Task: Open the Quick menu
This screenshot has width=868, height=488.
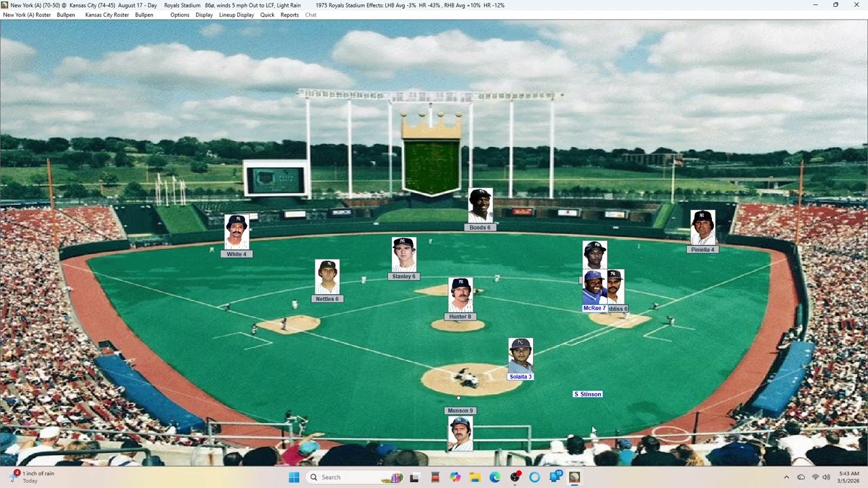Action: tap(267, 15)
